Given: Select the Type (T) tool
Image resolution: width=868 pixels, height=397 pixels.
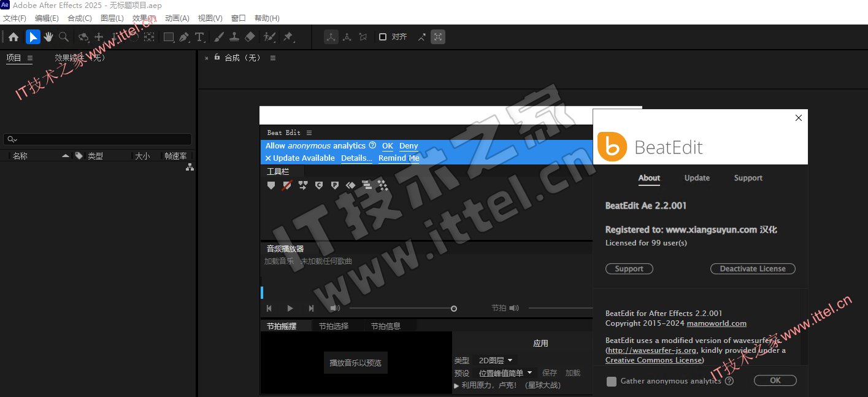Looking at the screenshot, I should (200, 37).
